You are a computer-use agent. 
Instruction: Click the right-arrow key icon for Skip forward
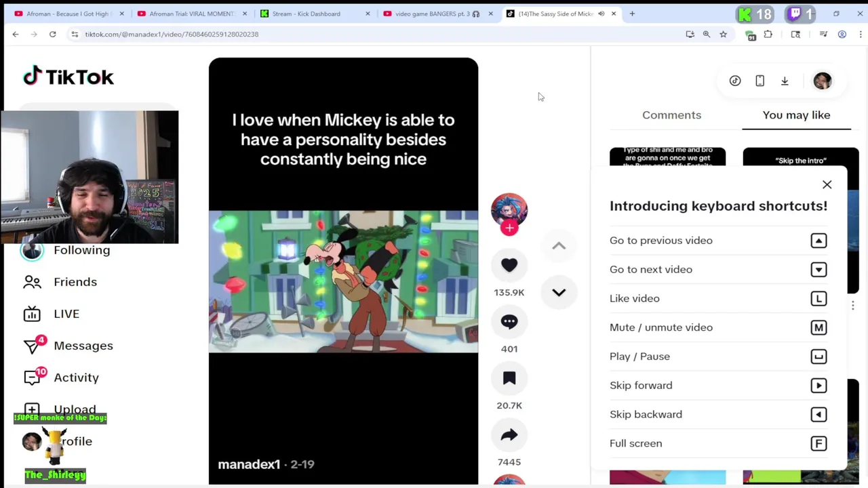pos(818,386)
